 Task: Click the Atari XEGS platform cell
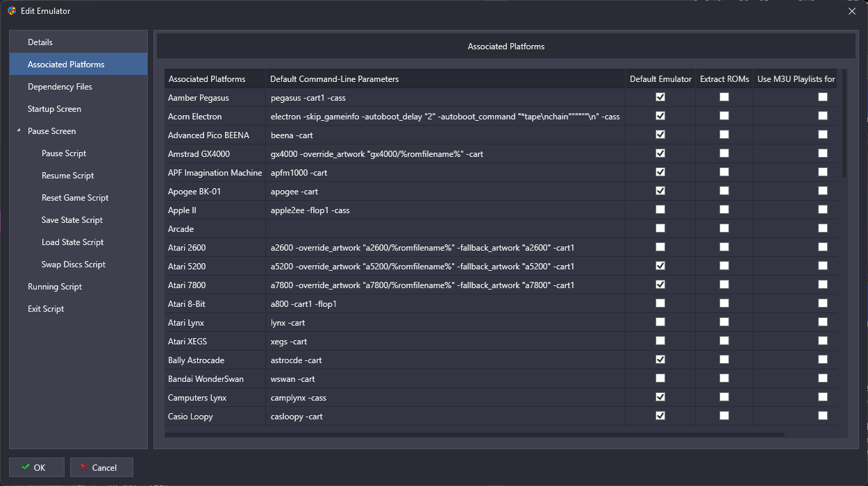click(x=215, y=341)
